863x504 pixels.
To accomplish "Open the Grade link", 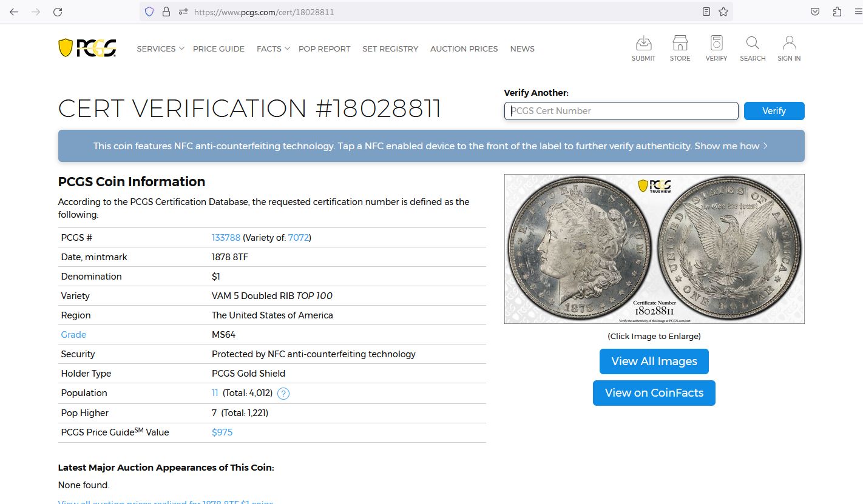I will [x=73, y=335].
